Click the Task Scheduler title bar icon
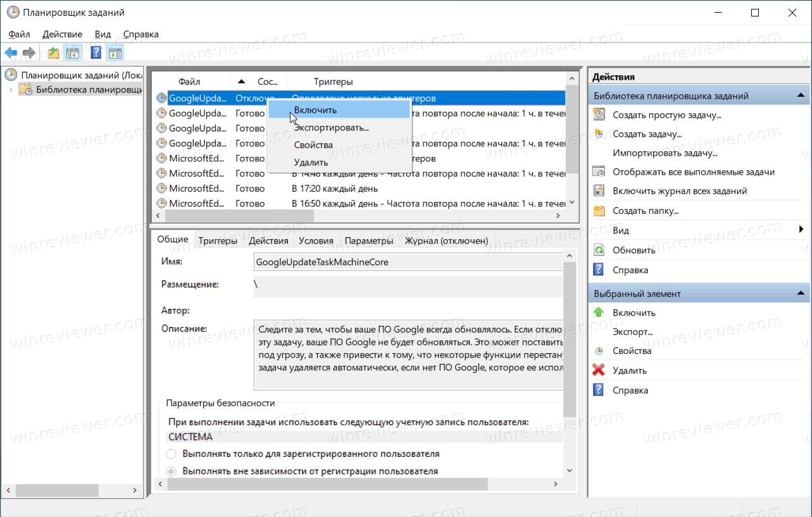This screenshot has height=517, width=812. (x=13, y=13)
